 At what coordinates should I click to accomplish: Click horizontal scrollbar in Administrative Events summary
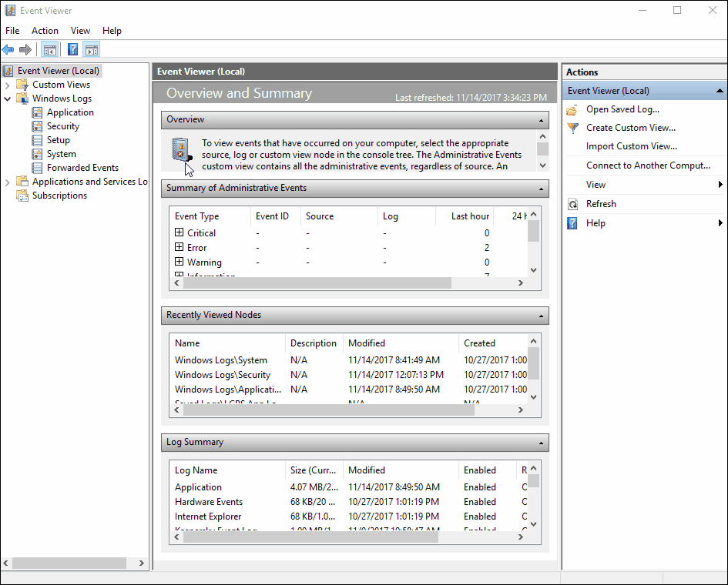click(x=316, y=283)
